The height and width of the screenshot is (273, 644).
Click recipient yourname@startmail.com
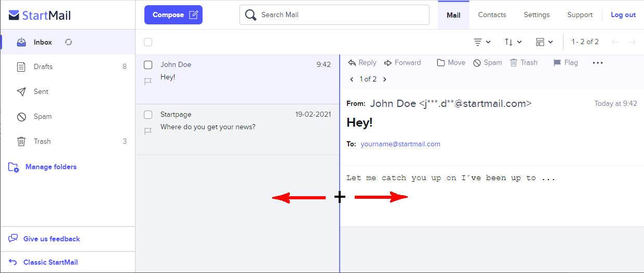tap(400, 144)
